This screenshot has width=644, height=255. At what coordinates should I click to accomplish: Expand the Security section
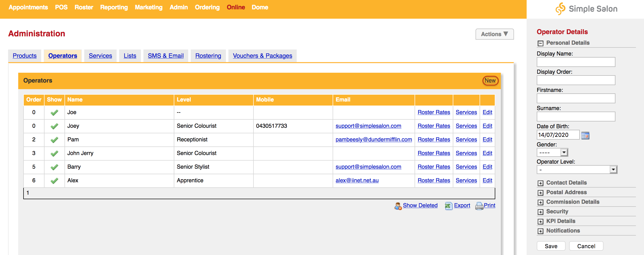tap(541, 211)
